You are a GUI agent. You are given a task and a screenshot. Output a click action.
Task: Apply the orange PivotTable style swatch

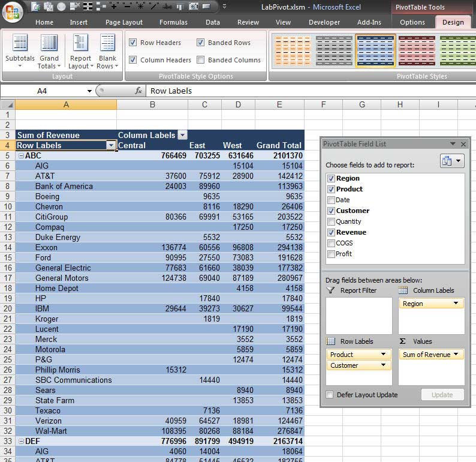293,51
